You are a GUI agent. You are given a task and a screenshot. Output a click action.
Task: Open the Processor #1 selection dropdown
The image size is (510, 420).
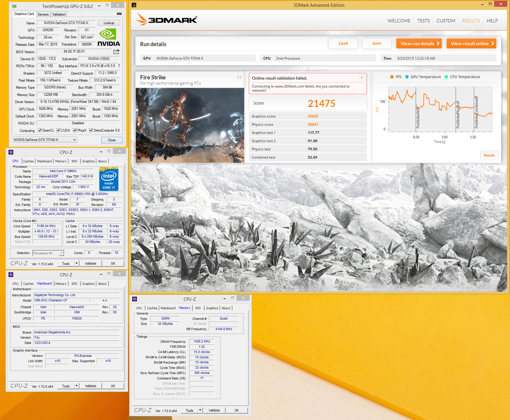click(x=48, y=253)
